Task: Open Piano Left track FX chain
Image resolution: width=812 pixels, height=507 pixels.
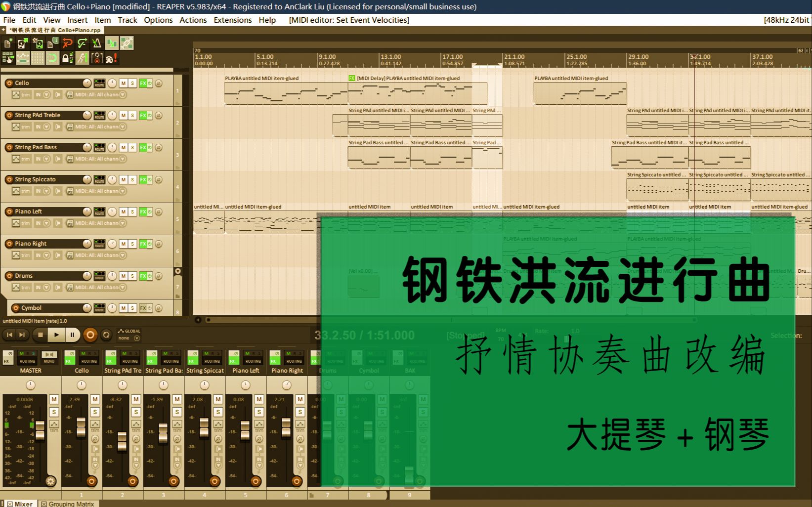Action: click(143, 211)
